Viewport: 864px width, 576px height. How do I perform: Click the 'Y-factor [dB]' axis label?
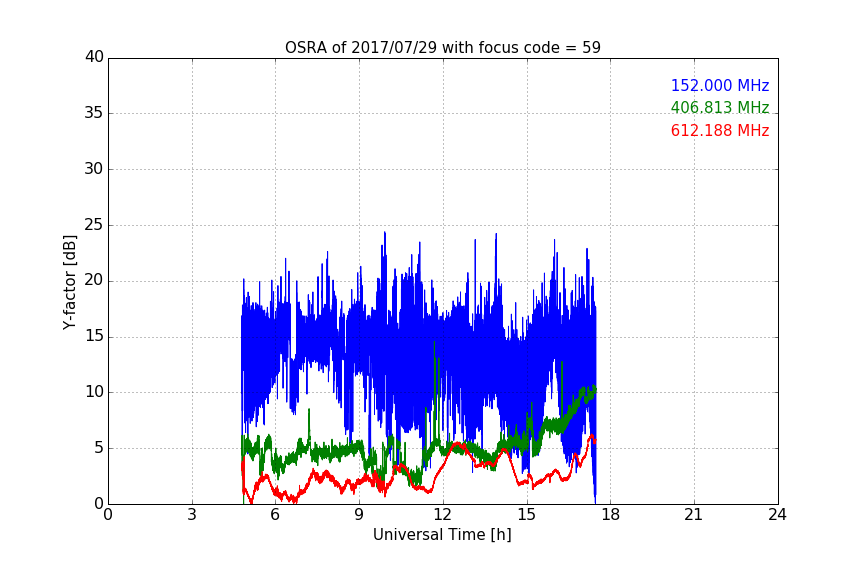coord(69,282)
